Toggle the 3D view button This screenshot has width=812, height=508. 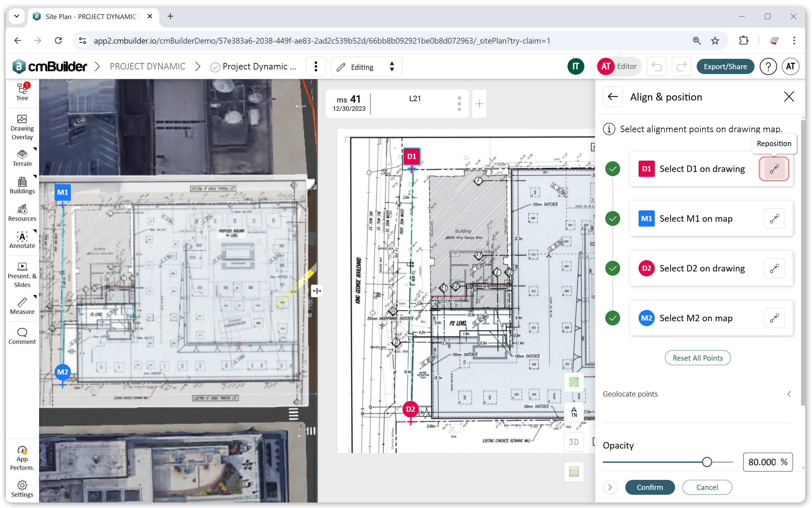click(574, 442)
